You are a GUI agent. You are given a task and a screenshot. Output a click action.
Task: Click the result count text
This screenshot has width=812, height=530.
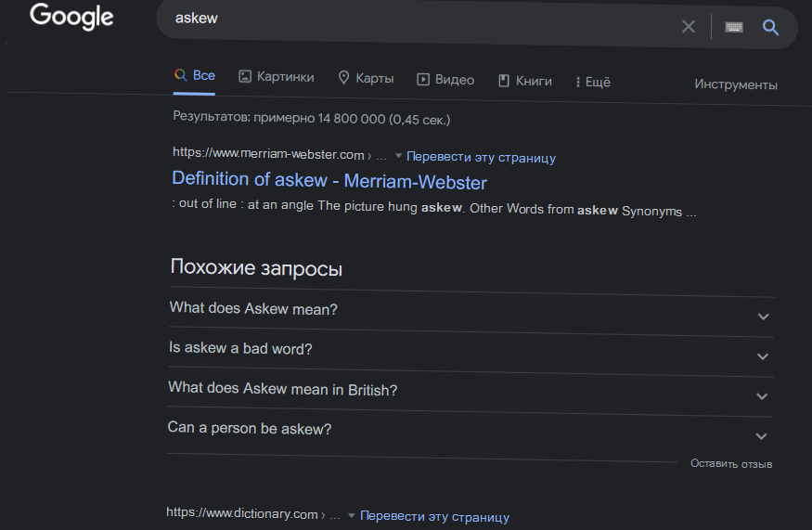coord(312,118)
